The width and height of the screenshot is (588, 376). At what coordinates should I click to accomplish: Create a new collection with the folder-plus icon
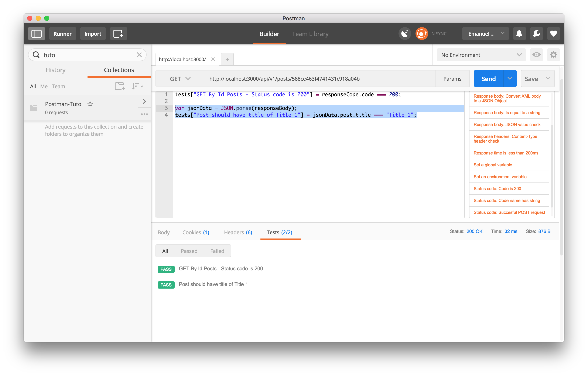tap(120, 86)
